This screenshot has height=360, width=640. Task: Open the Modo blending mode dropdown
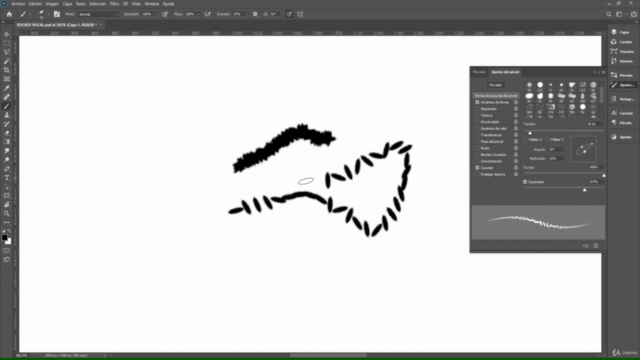click(x=98, y=14)
